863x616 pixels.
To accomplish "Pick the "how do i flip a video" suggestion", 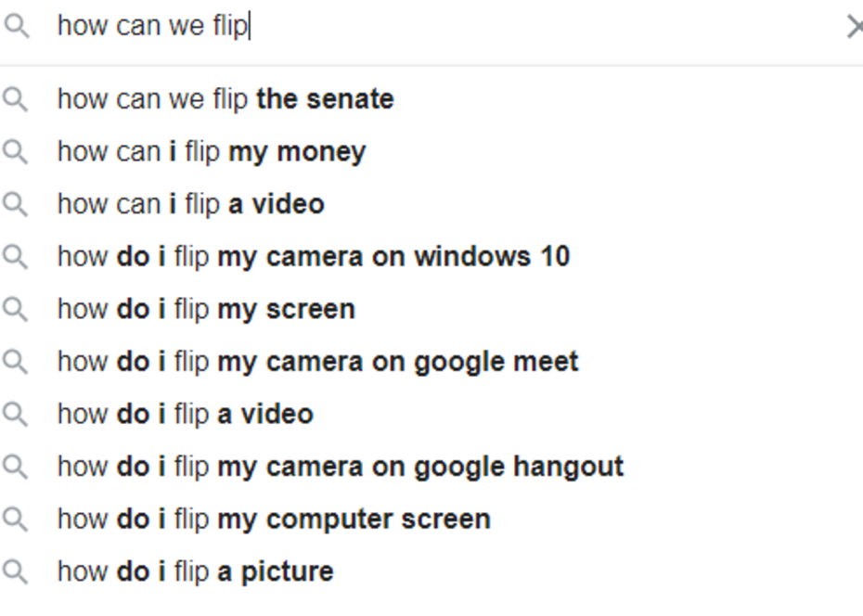I will click(186, 414).
